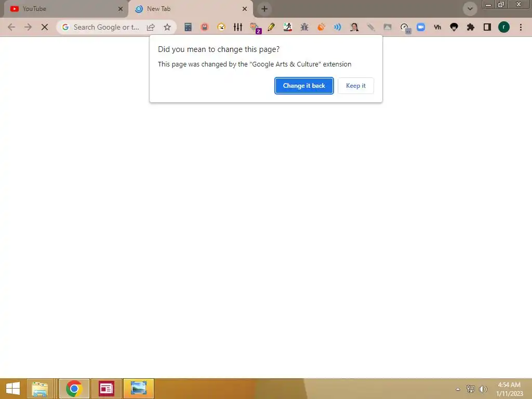
Task: Close the New Tab tab
Action: pos(245,9)
